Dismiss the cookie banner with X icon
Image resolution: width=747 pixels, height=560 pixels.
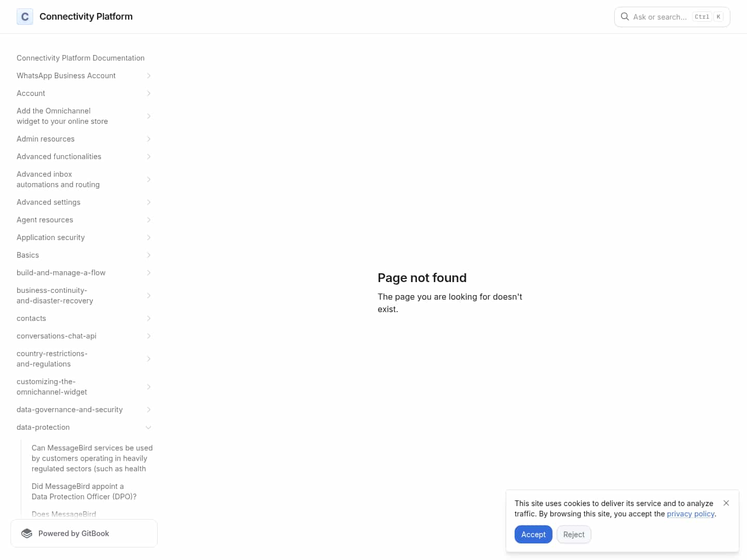(x=726, y=503)
